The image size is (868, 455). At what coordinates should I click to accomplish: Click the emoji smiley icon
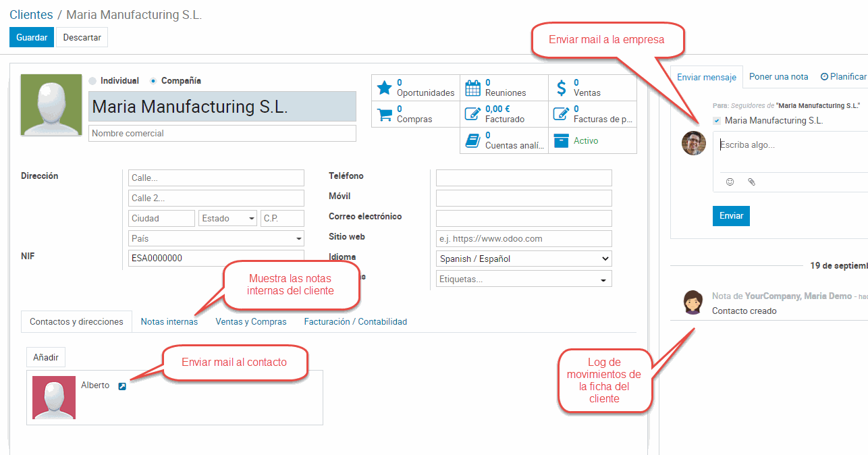[x=730, y=182]
